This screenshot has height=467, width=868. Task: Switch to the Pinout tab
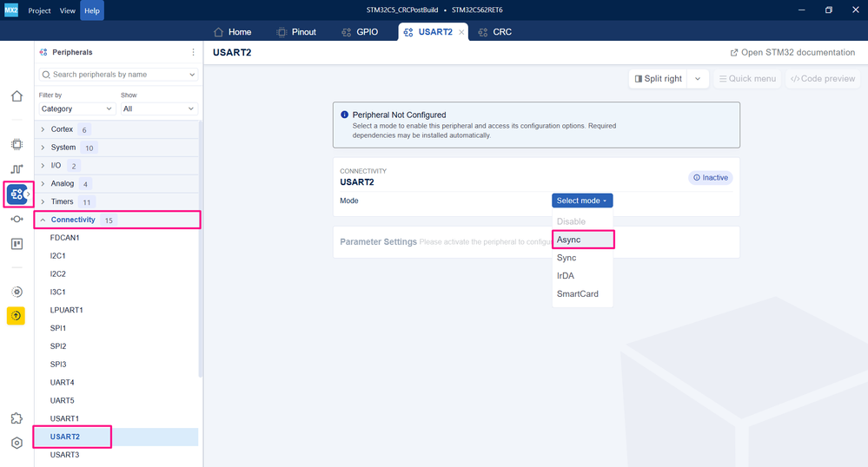tap(296, 32)
